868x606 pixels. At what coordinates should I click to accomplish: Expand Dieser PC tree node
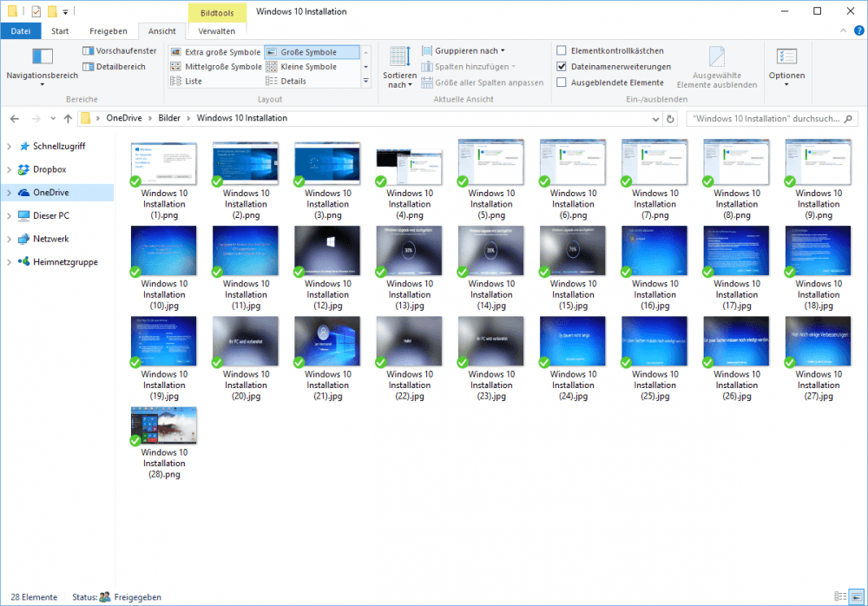[x=9, y=215]
